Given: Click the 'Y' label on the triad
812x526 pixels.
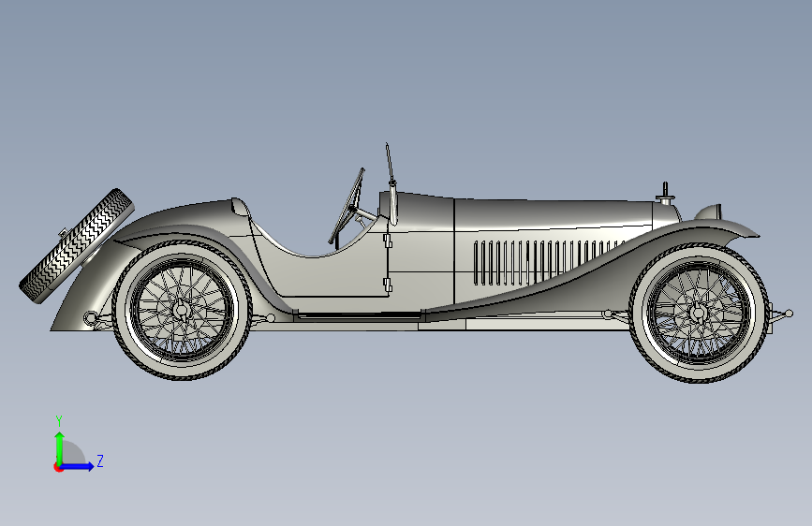Looking at the screenshot, I should (x=59, y=421).
